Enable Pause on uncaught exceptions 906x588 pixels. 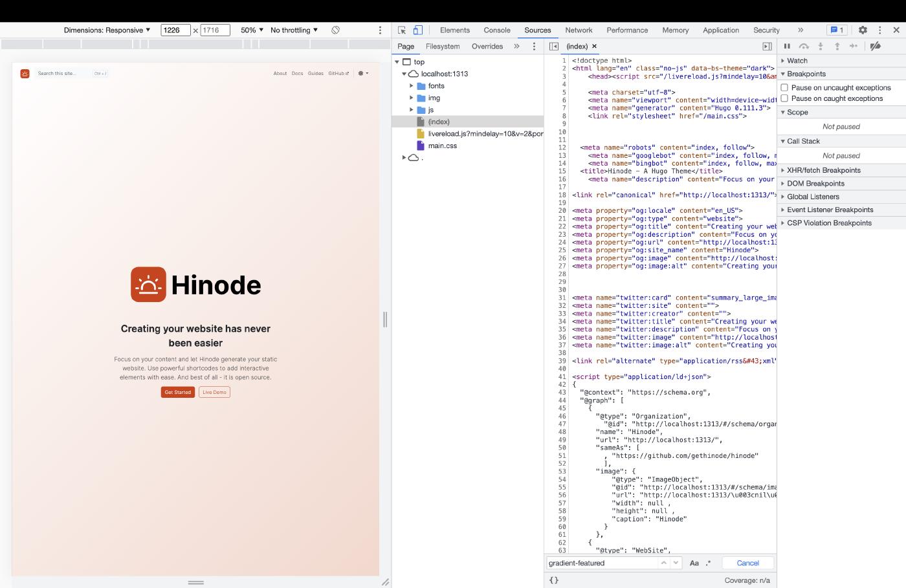[x=784, y=87]
